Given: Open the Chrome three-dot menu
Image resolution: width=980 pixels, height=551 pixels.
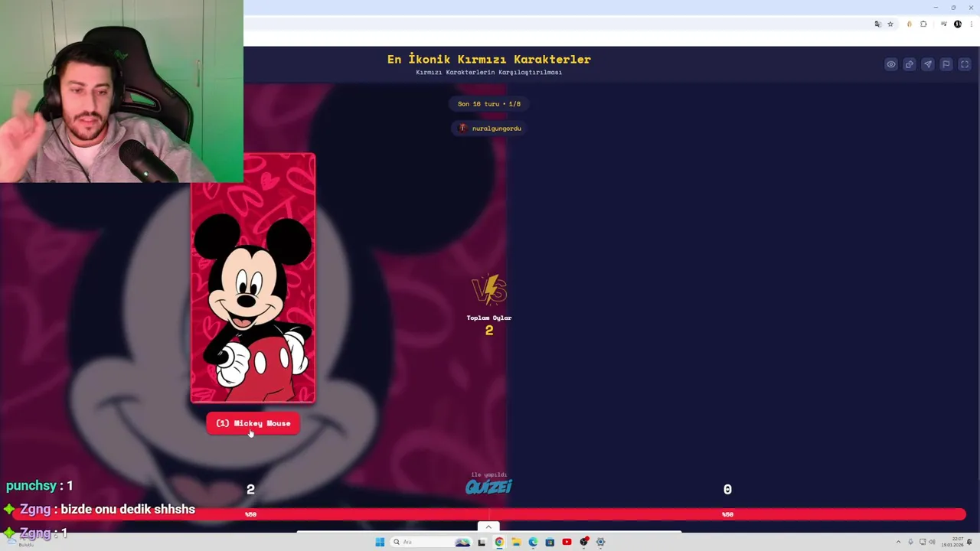Looking at the screenshot, I should coord(972,24).
